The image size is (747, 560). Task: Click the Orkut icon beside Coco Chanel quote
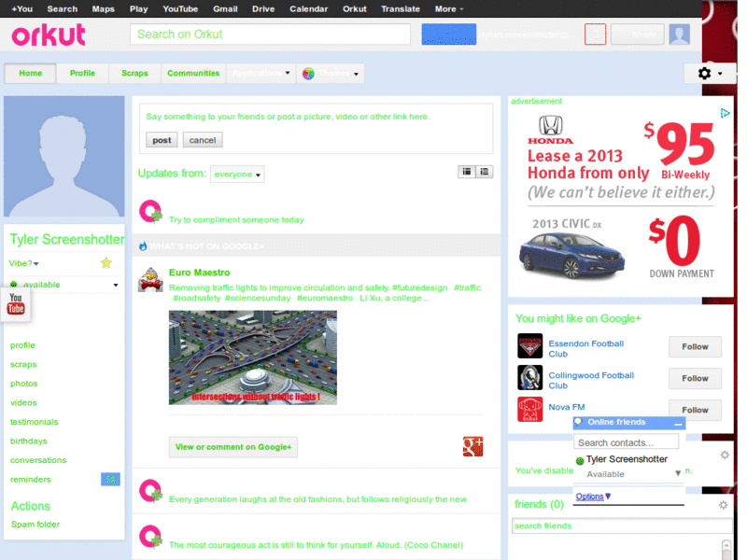[150, 537]
